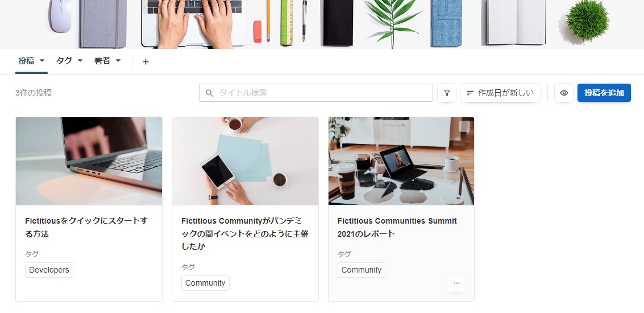Click the Developers tag chip
The image size is (644, 313).
click(49, 270)
